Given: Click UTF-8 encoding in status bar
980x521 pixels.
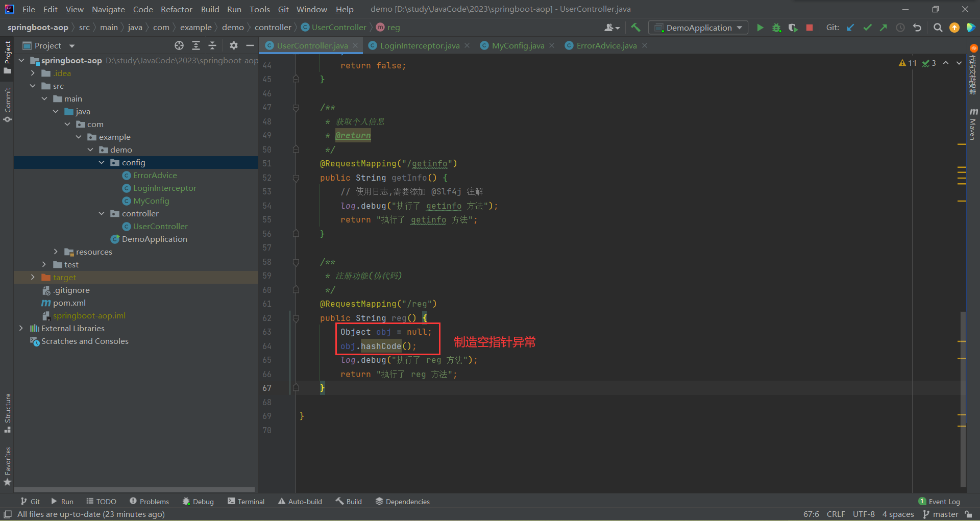Looking at the screenshot, I should 864,514.
